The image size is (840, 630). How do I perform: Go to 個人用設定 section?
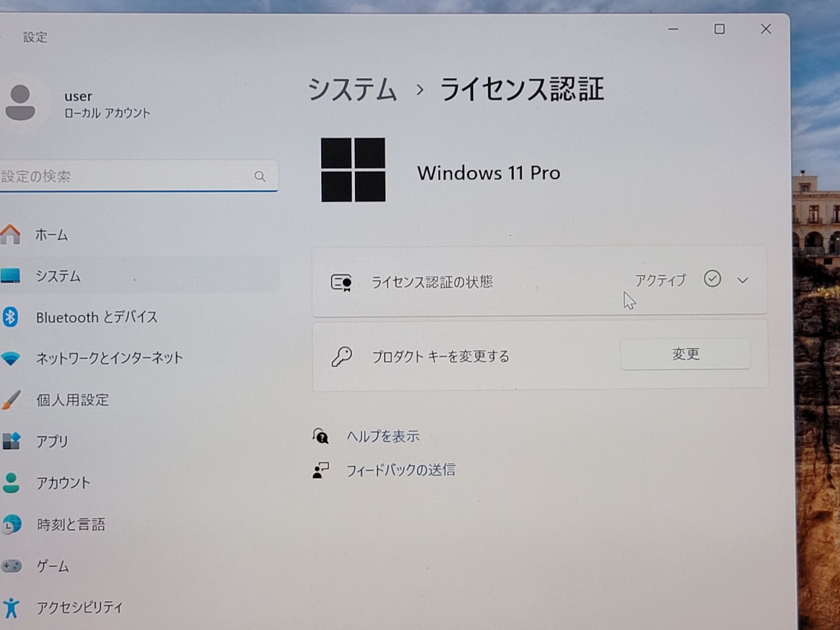click(139, 400)
